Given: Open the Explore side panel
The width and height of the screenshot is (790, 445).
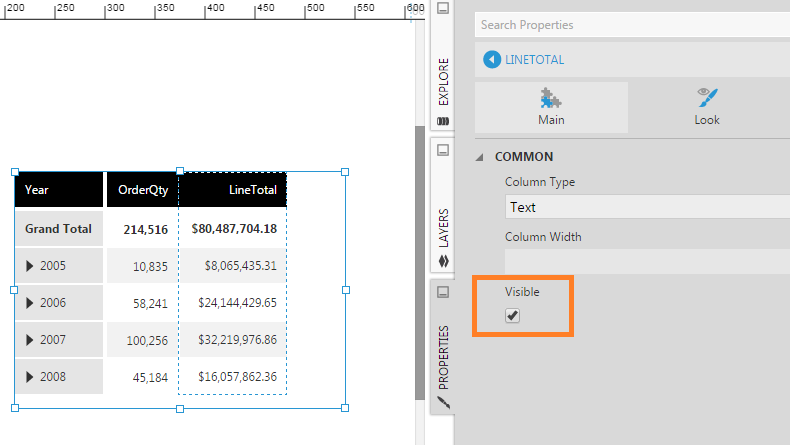Looking at the screenshot, I should pyautogui.click(x=443, y=82).
